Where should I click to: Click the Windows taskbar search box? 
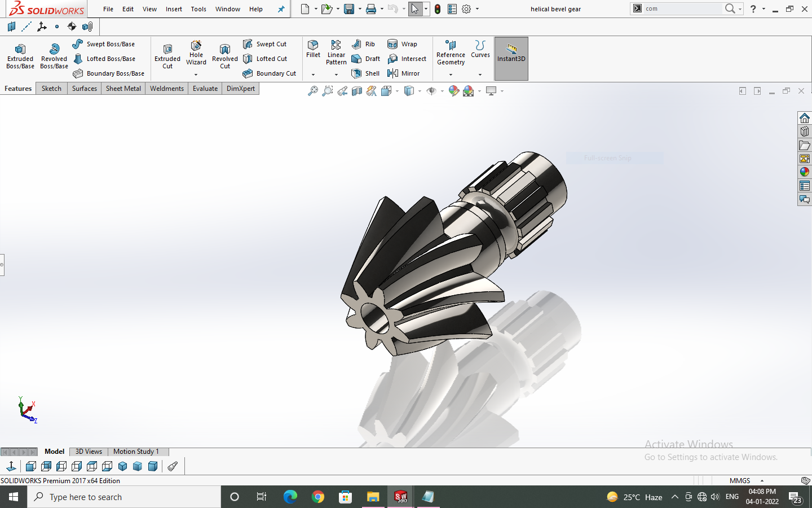click(x=124, y=497)
